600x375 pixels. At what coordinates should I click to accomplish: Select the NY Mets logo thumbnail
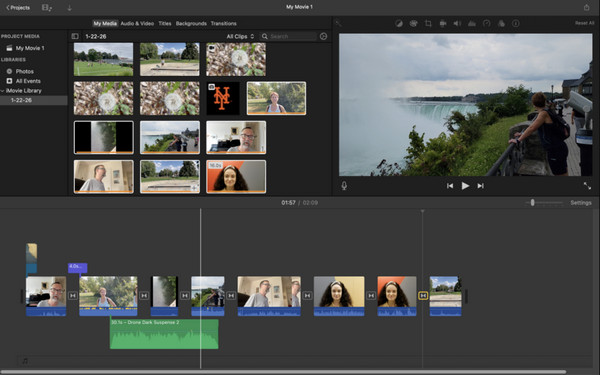[x=223, y=98]
